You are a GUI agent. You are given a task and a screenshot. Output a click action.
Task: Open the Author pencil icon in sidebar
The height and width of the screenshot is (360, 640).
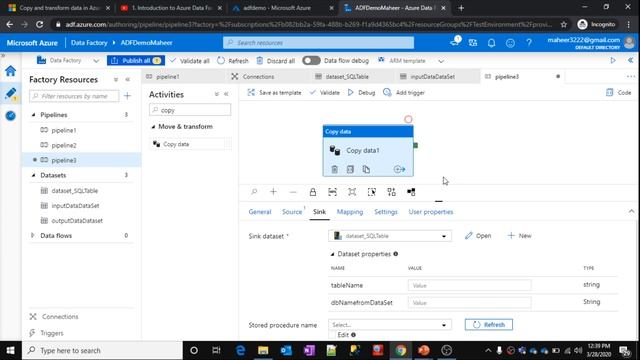(x=11, y=93)
